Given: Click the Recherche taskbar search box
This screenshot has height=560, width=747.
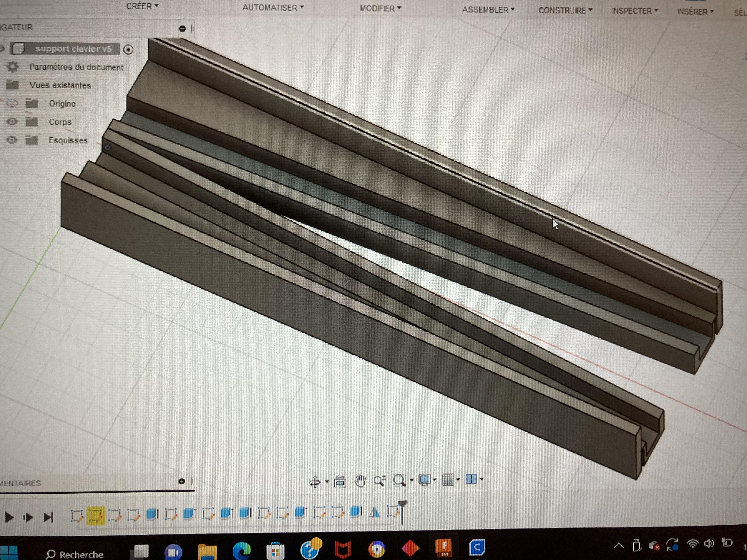Looking at the screenshot, I should 75,555.
